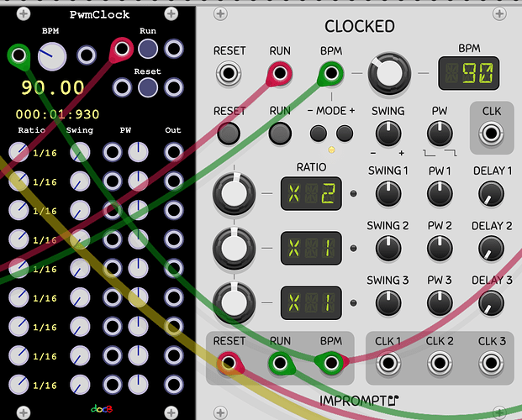The image size is (522, 420).
Task: Click fifth row Out jack in PwmClock
Action: pos(174,268)
